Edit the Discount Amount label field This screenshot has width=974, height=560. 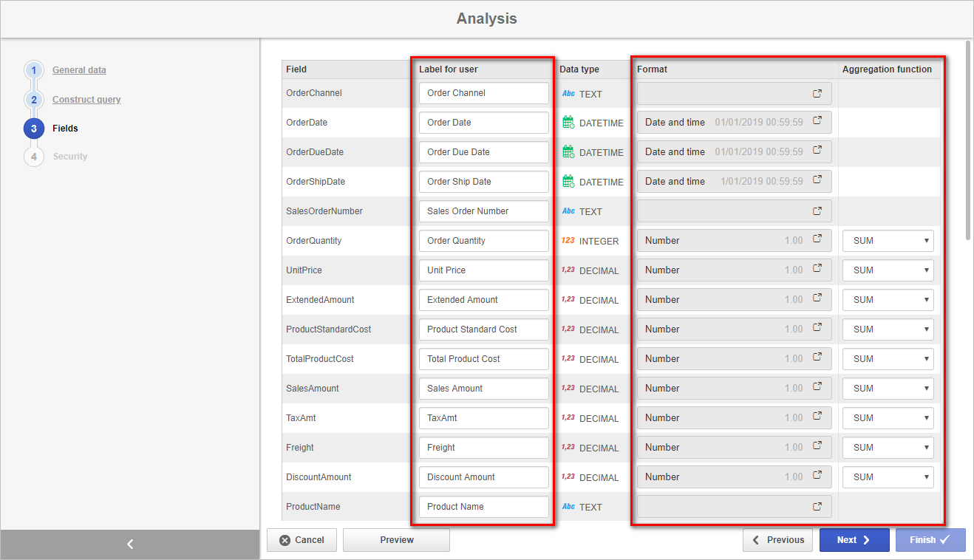coord(483,477)
